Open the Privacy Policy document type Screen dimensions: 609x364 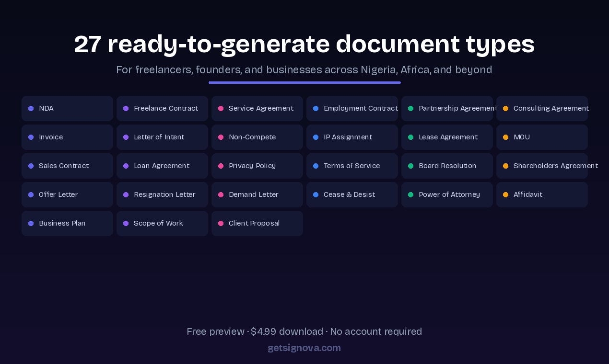pos(257,166)
